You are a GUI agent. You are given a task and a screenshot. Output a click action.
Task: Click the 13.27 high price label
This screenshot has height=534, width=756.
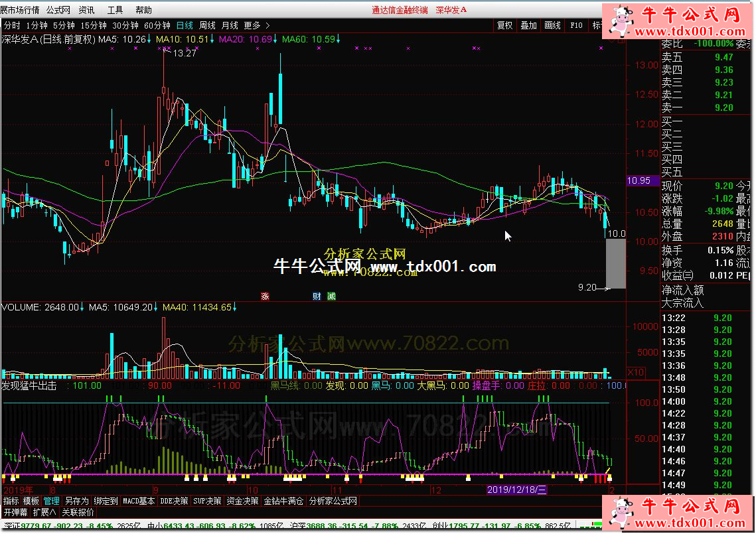185,53
